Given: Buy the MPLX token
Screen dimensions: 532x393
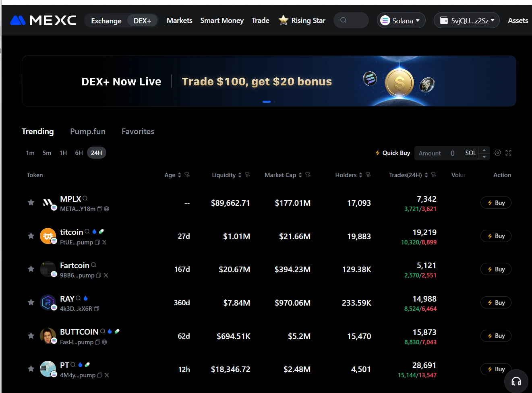Looking at the screenshot, I should coord(496,203).
